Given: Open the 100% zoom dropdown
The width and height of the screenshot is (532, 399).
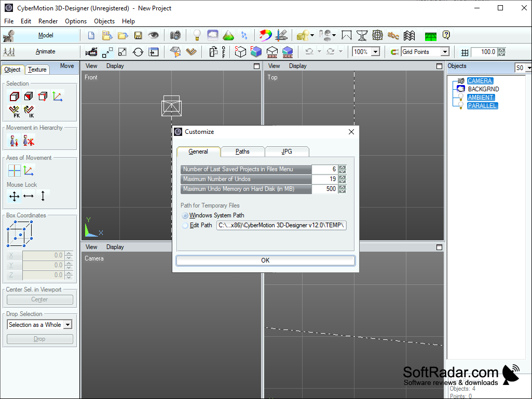Looking at the screenshot, I should click(376, 52).
